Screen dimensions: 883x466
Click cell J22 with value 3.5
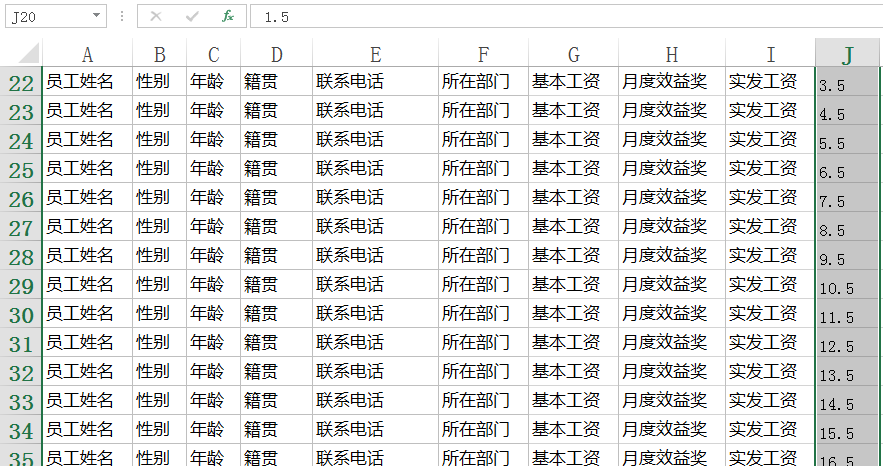coord(848,82)
